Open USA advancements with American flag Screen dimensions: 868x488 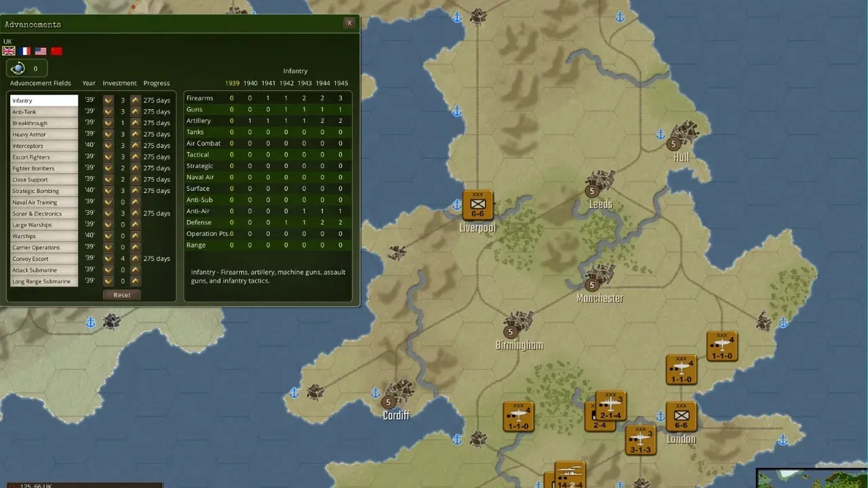point(41,51)
